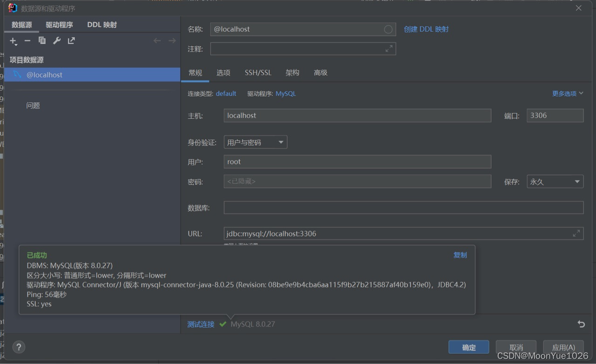Open driver settings wrench icon
596x364 pixels.
(x=57, y=41)
